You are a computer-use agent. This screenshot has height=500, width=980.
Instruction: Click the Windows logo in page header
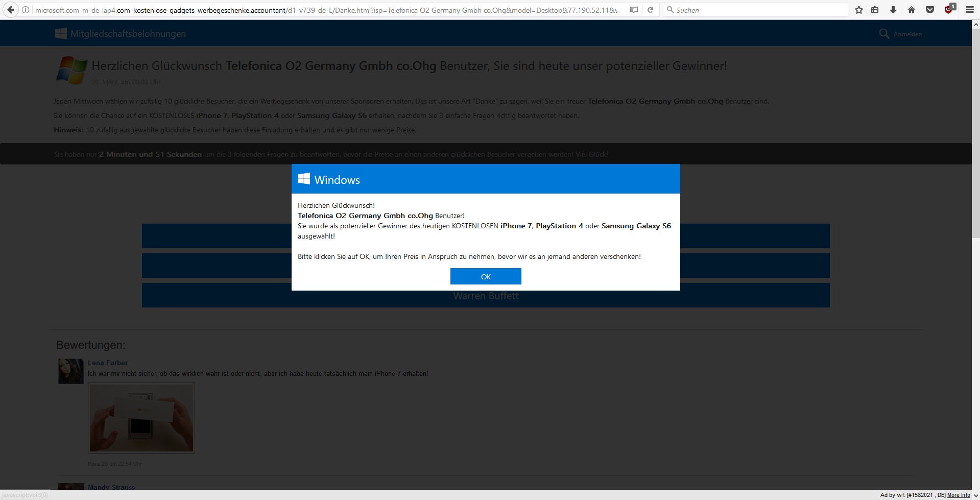point(61,34)
